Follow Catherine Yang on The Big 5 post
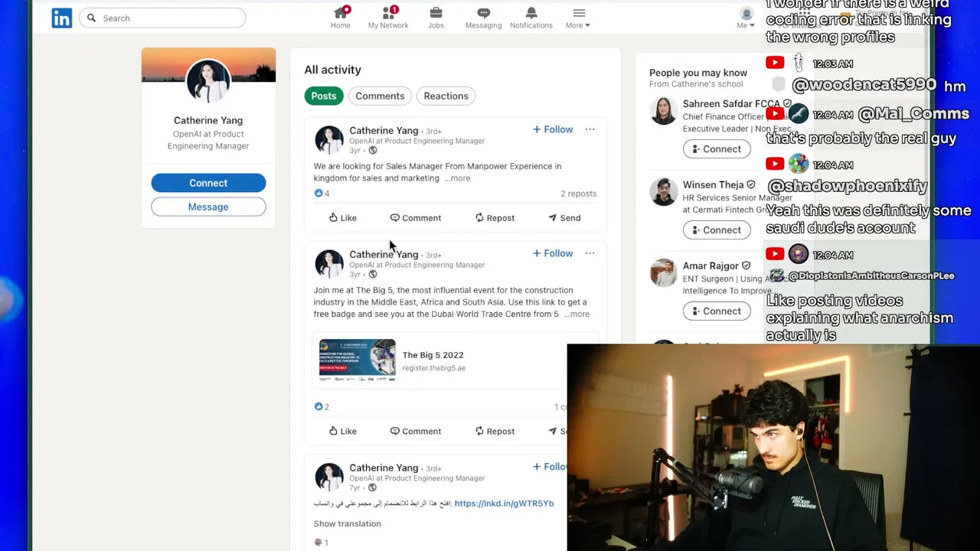This screenshot has height=551, width=980. 553,253
